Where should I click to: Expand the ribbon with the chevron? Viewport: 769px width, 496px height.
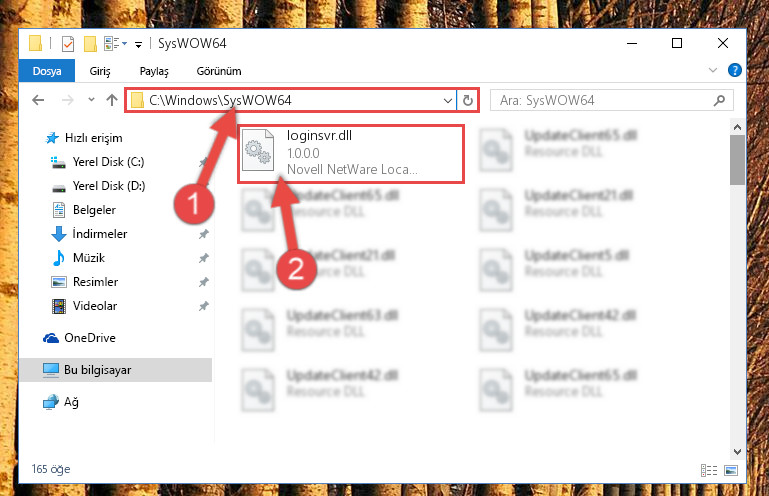tap(713, 70)
